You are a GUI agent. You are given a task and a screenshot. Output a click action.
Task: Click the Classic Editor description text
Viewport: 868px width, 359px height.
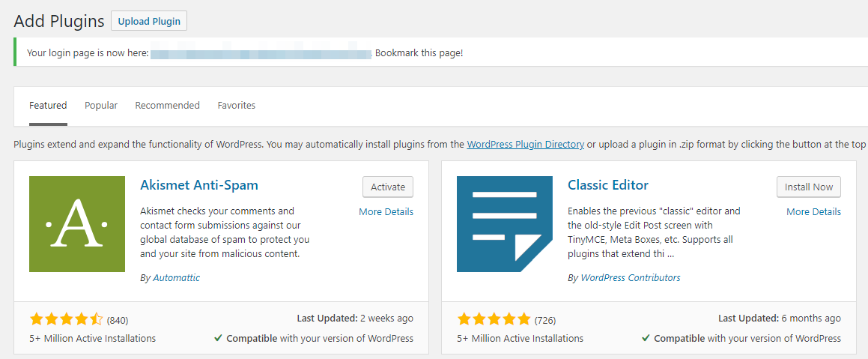pyautogui.click(x=654, y=232)
